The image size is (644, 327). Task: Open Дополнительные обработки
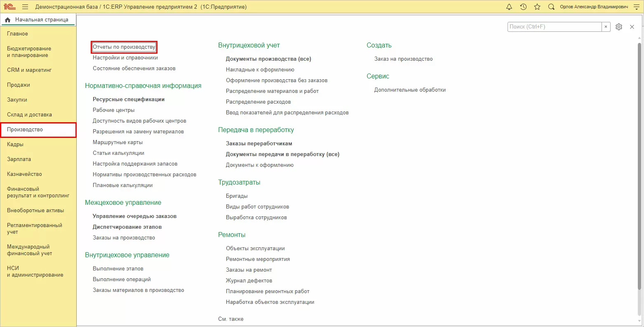pos(410,90)
